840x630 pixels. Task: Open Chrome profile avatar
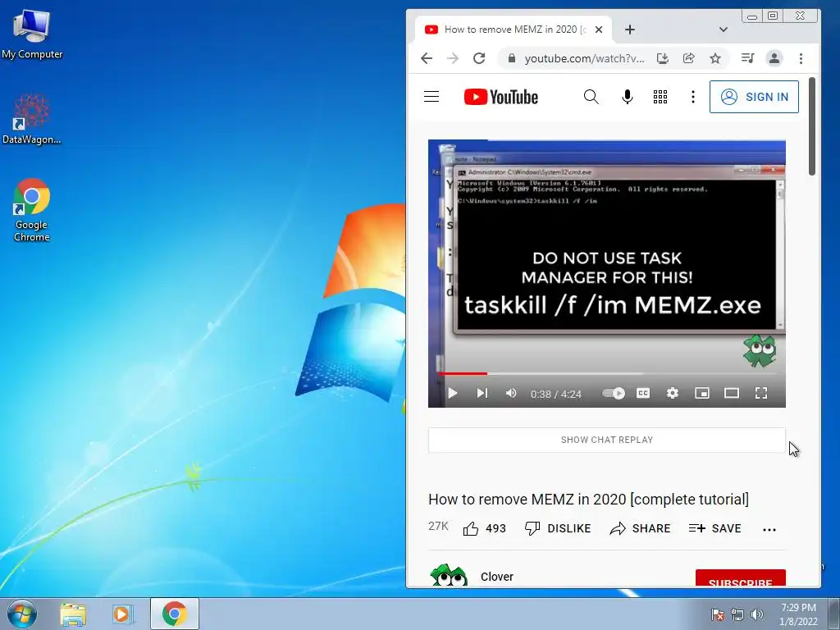[x=774, y=58]
